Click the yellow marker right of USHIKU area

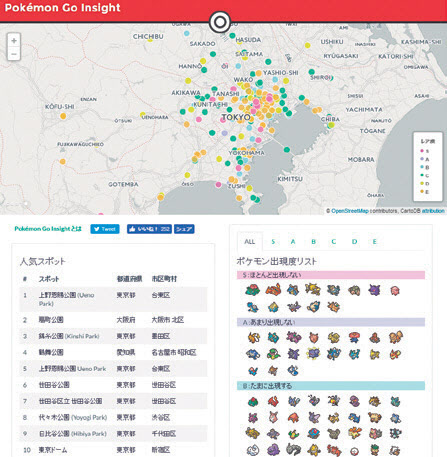307,45
